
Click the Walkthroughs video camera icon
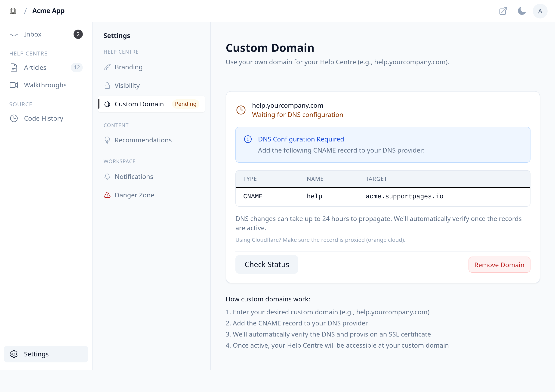point(14,85)
